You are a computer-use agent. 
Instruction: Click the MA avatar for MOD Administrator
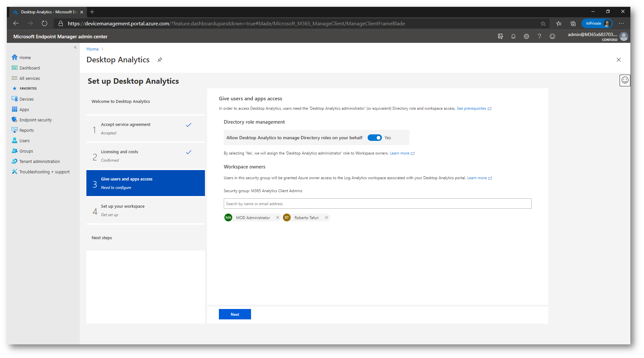click(228, 217)
